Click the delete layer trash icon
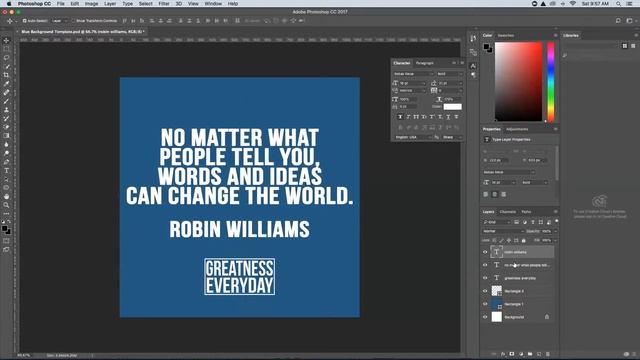The image size is (640, 360). pos(548,354)
